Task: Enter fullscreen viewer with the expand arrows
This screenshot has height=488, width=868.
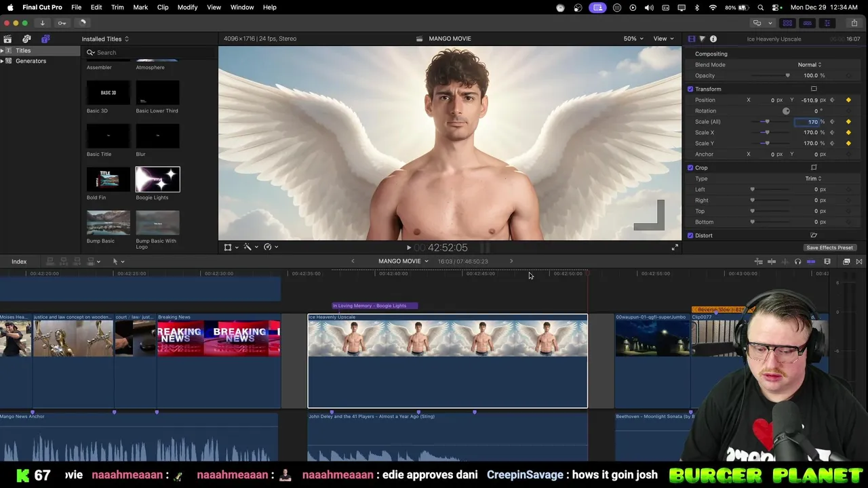Action: tap(675, 247)
